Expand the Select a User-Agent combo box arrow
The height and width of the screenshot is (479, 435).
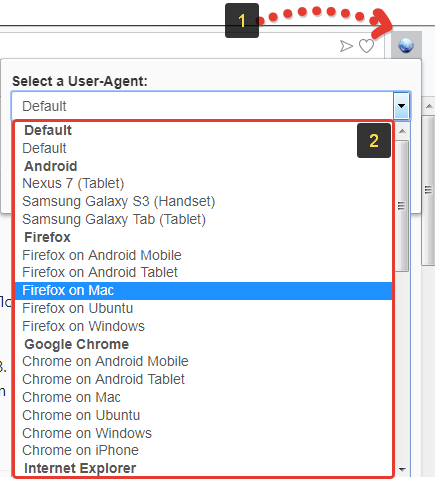(x=401, y=106)
